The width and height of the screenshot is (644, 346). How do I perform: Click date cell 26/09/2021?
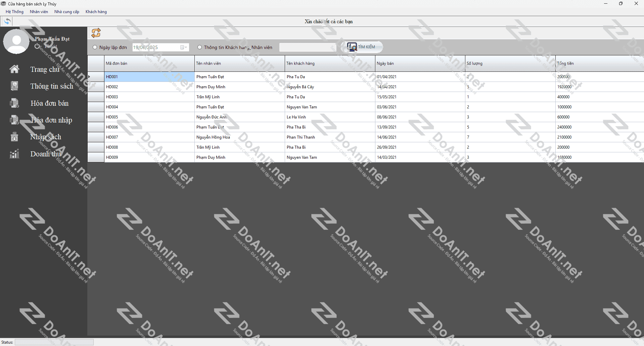tap(420, 147)
